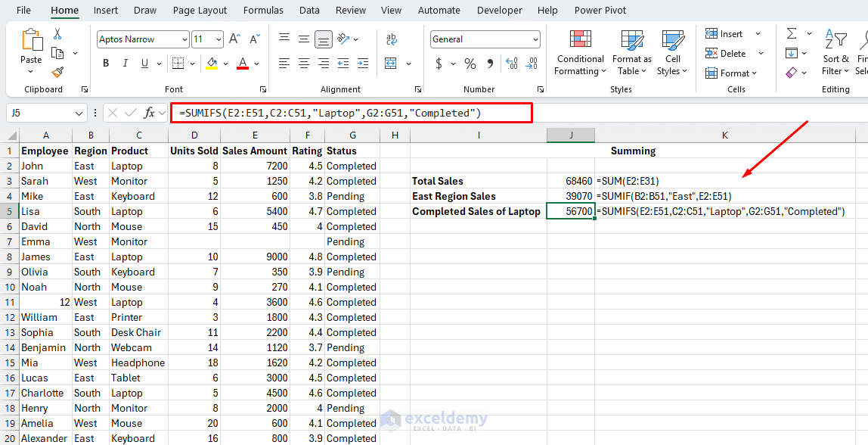The width and height of the screenshot is (868, 445).
Task: Click the Cut scissors icon
Action: (x=57, y=34)
